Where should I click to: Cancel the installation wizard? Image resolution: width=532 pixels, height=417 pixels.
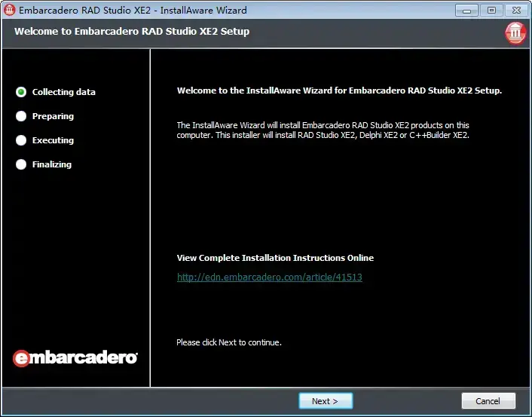coord(488,401)
